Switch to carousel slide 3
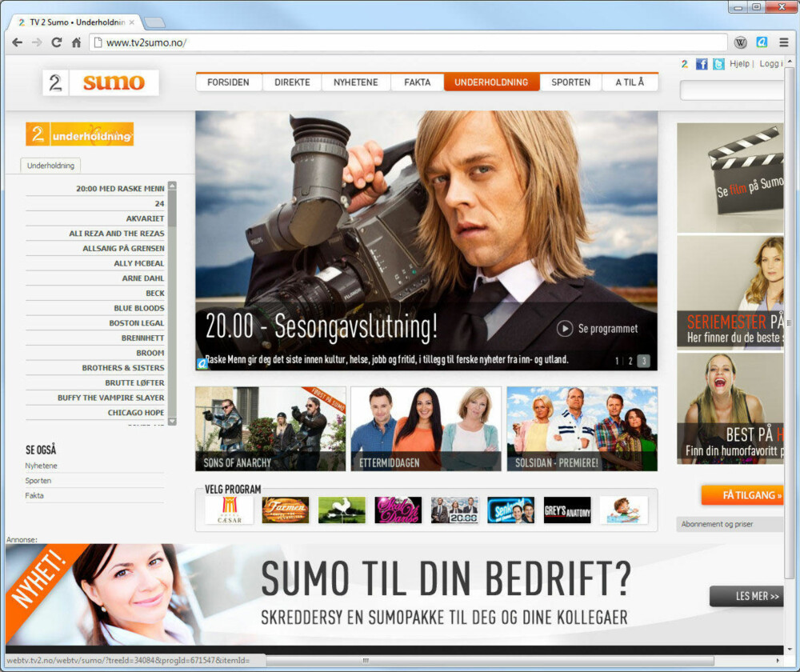This screenshot has width=800, height=672. click(644, 361)
